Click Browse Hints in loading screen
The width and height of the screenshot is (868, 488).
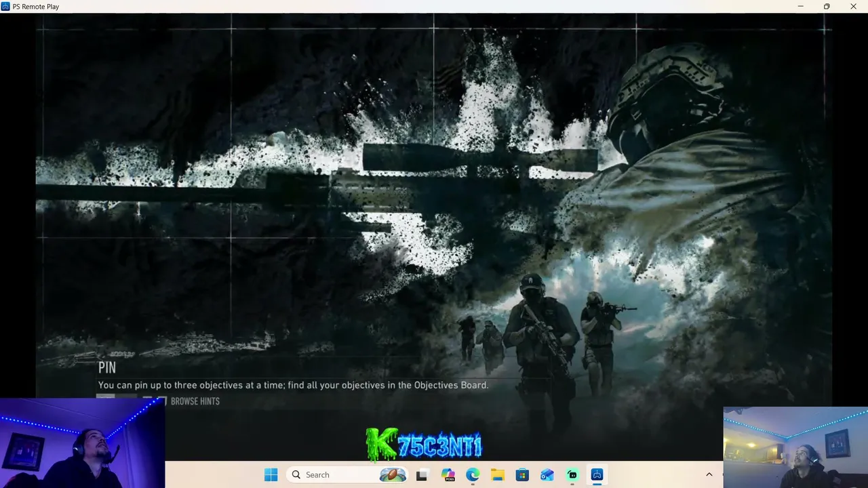click(195, 401)
